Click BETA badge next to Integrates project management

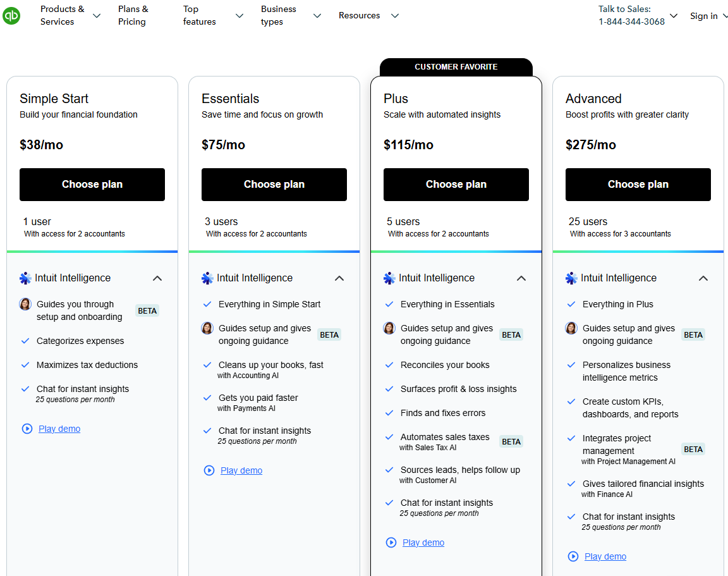693,449
